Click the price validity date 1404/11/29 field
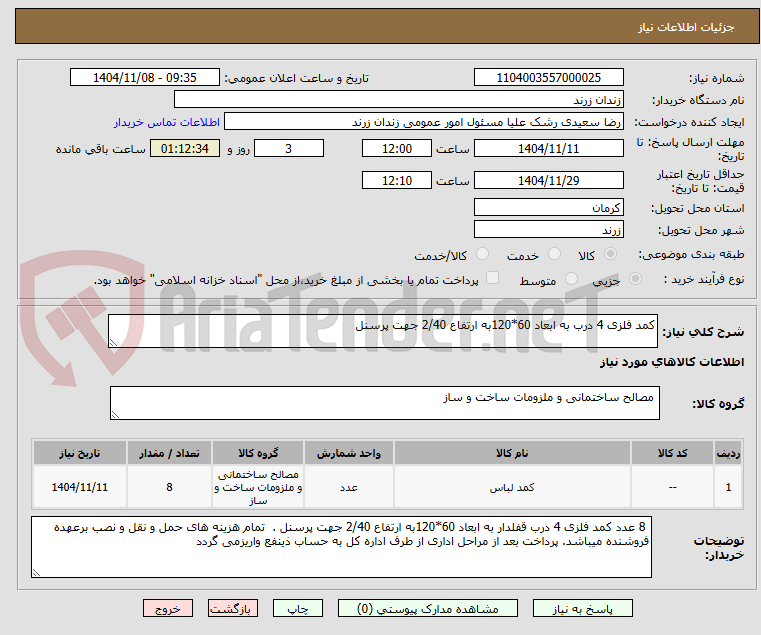The height and width of the screenshot is (635, 761). [x=548, y=180]
